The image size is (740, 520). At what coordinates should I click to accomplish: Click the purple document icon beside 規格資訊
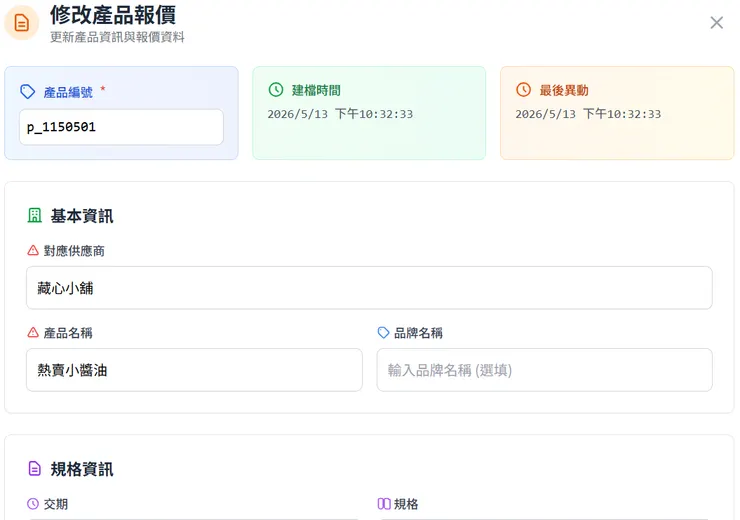click(x=34, y=469)
